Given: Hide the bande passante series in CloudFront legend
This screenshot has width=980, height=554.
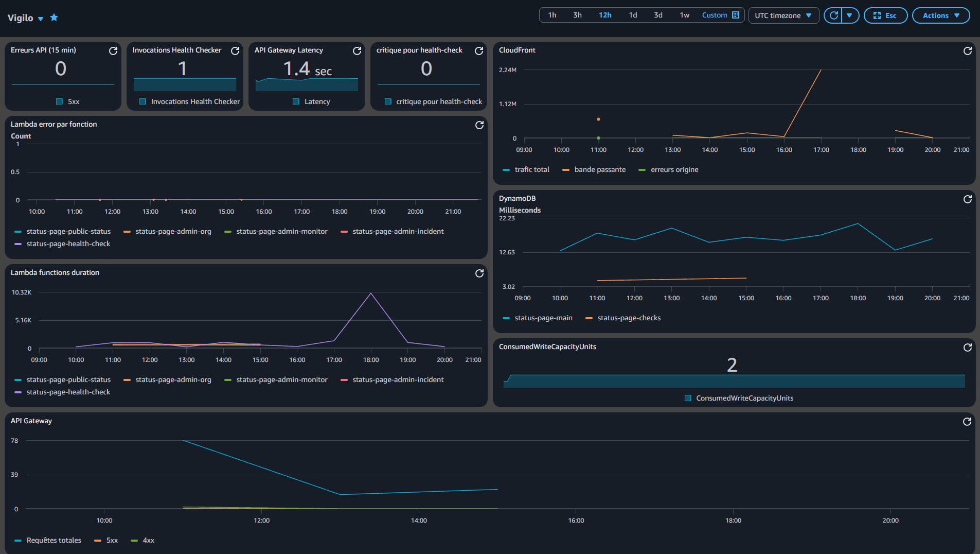Looking at the screenshot, I should pyautogui.click(x=600, y=169).
